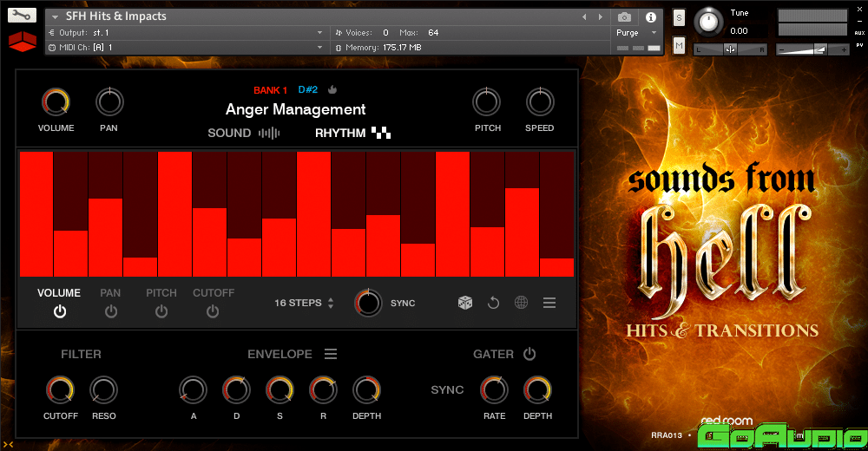The width and height of the screenshot is (868, 451).
Task: Select the VOLUME sequencer lane tab
Action: [59, 293]
